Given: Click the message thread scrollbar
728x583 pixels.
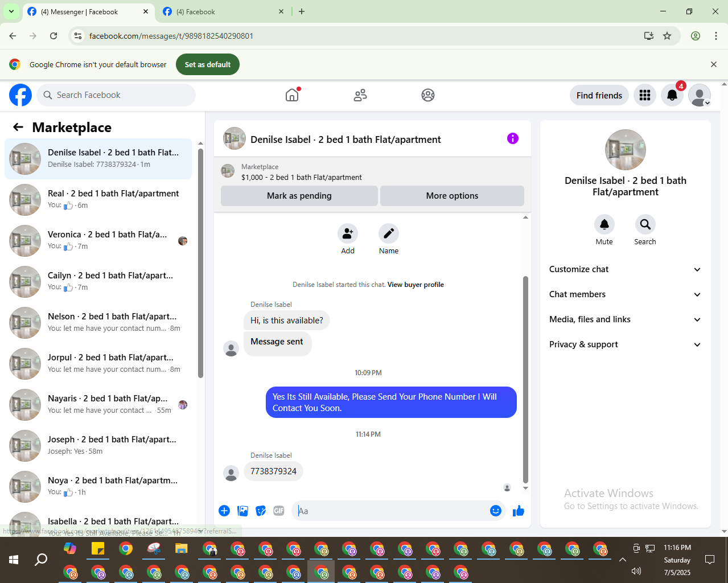Looking at the screenshot, I should point(525,379).
